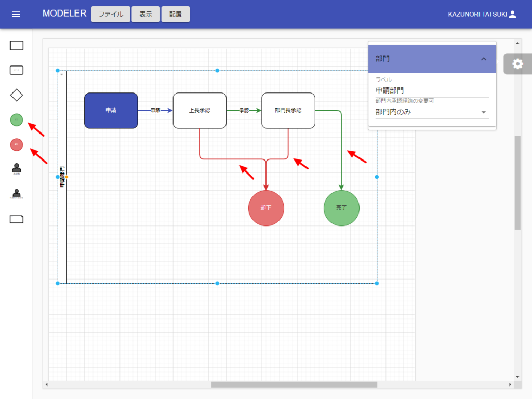Screen dimensions: 532x399
Task: Click the 部門 panel header
Action: click(x=432, y=59)
